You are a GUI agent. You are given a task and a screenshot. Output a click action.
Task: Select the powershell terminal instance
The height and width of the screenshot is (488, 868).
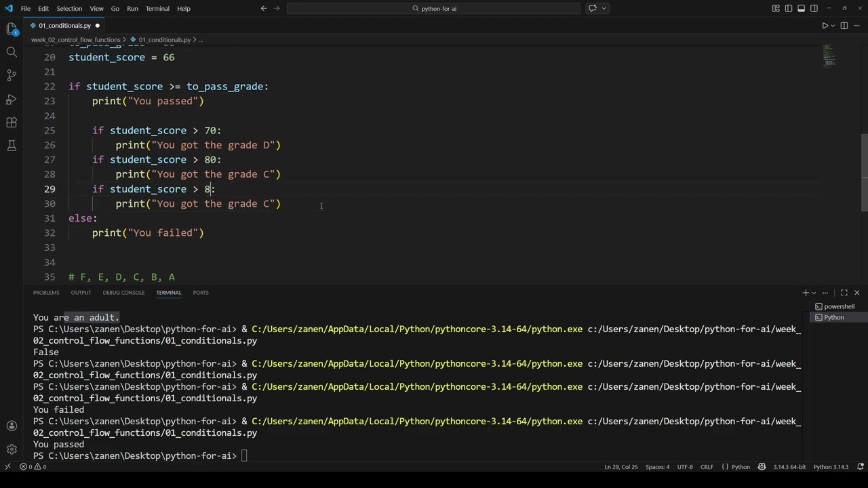838,306
